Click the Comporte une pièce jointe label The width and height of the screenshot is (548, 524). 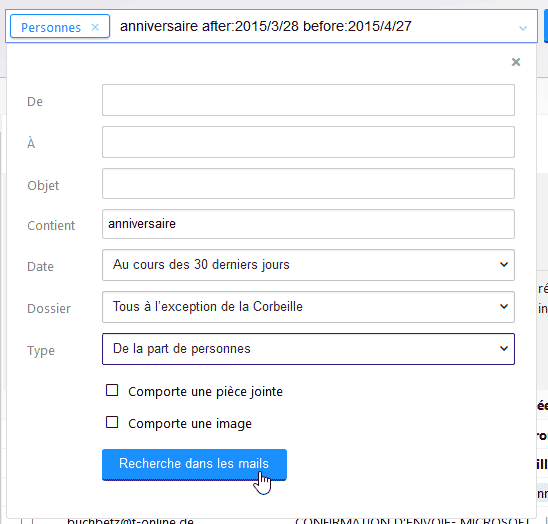click(x=205, y=392)
